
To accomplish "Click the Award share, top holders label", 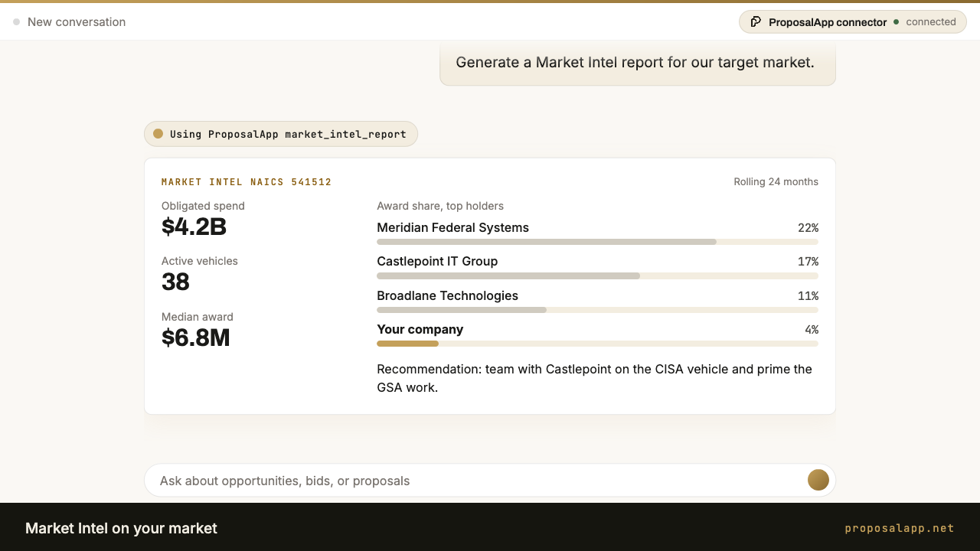I will 440,206.
